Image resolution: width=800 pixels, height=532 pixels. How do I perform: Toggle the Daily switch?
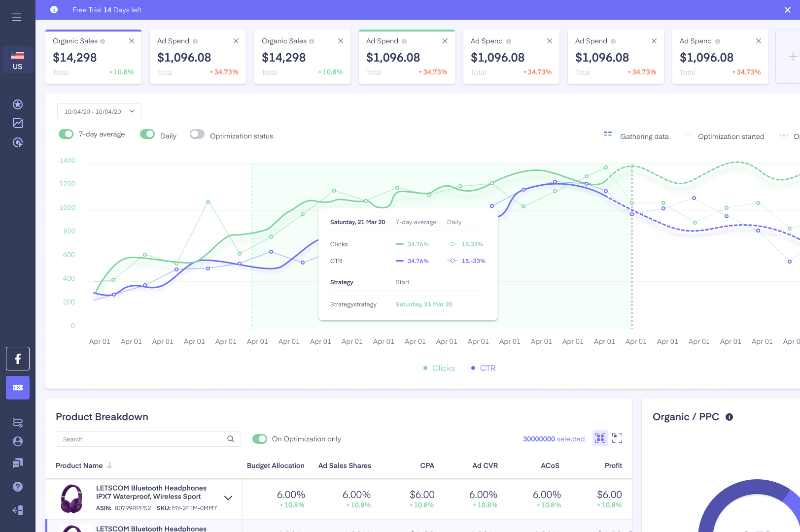[147, 134]
